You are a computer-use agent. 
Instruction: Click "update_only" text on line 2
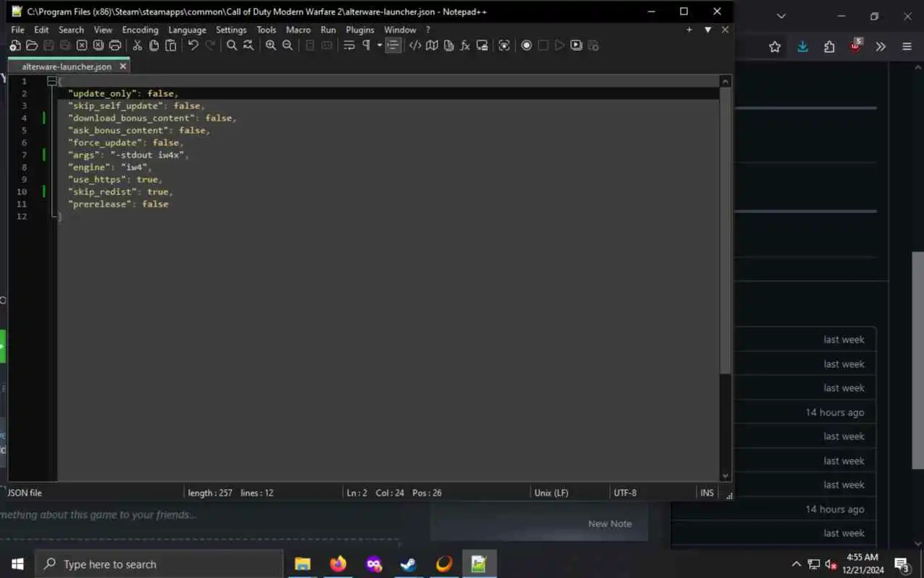(103, 93)
